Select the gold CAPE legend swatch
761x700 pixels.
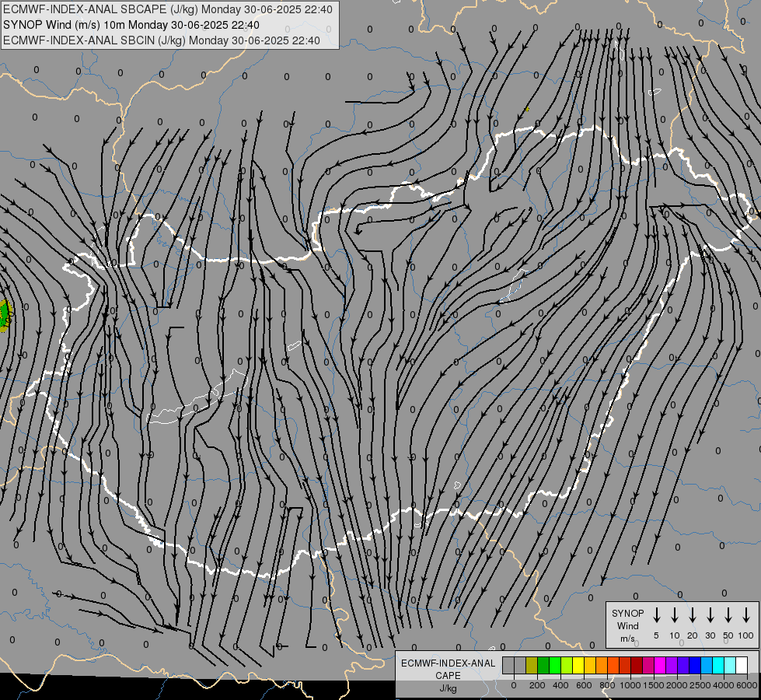click(590, 666)
